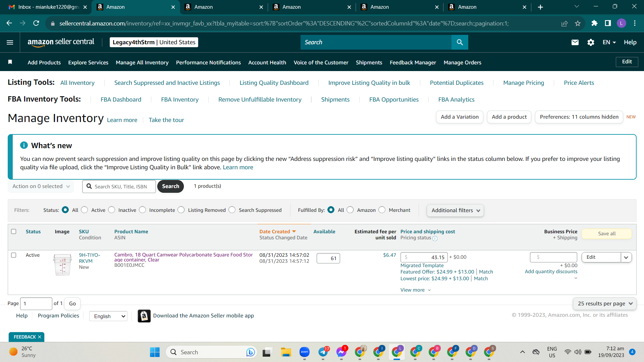Open the Listing Quality Dashboard link

(274, 83)
